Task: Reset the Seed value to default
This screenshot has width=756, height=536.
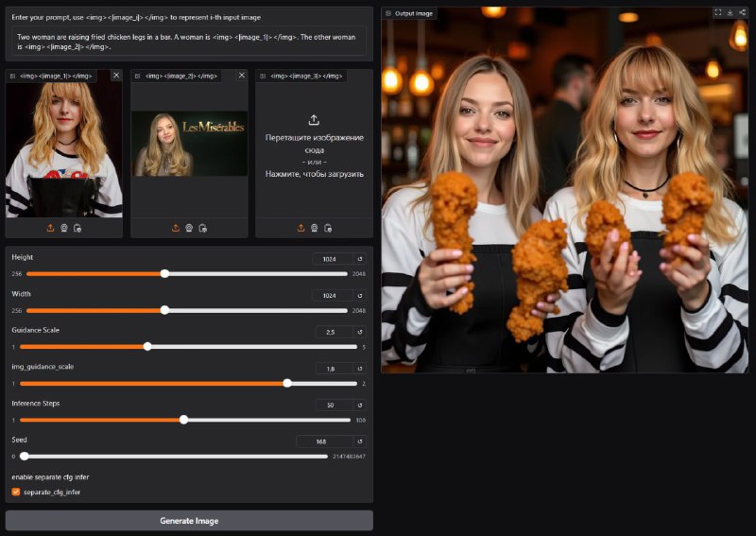Action: (359, 441)
